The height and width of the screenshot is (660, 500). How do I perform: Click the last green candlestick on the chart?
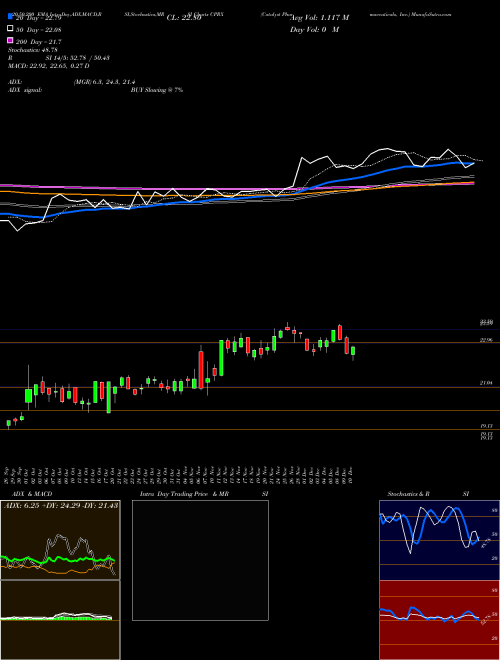(x=353, y=352)
